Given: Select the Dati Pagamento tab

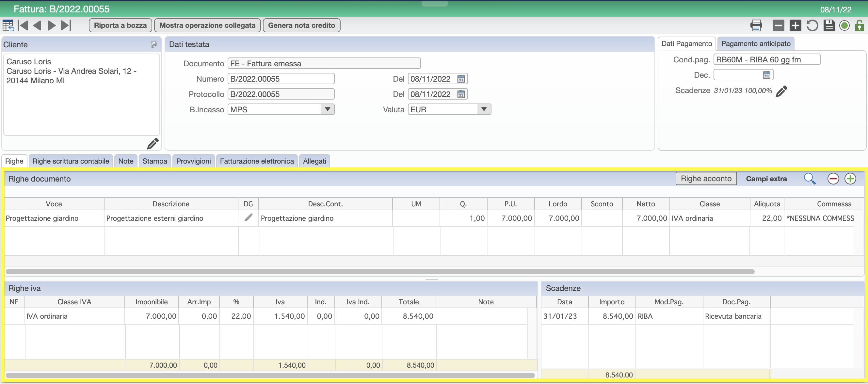Looking at the screenshot, I should point(686,44).
